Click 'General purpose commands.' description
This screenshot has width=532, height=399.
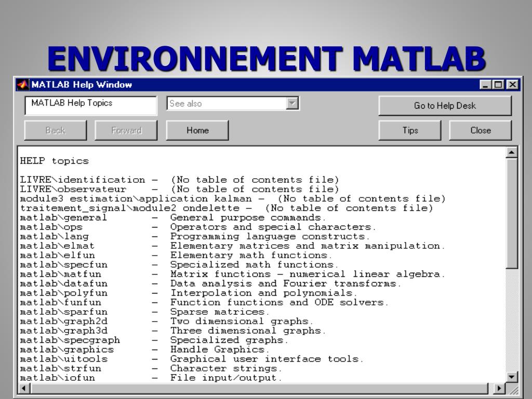point(248,218)
